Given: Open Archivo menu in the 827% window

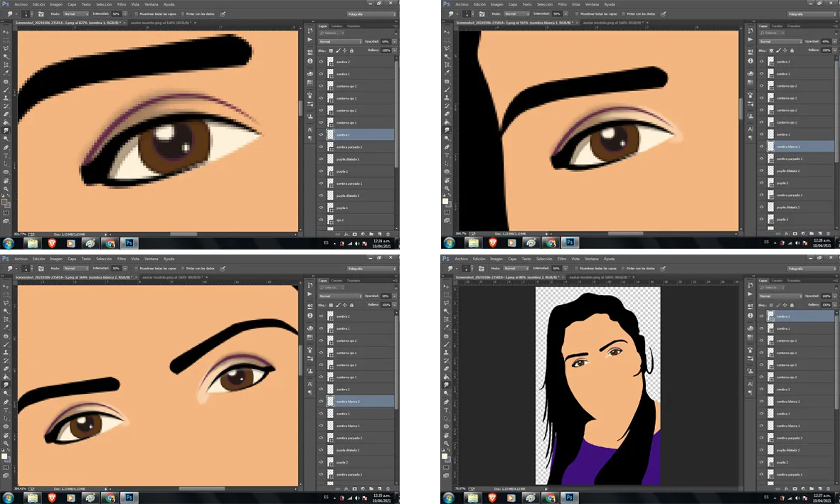Looking at the screenshot, I should (x=21, y=4).
